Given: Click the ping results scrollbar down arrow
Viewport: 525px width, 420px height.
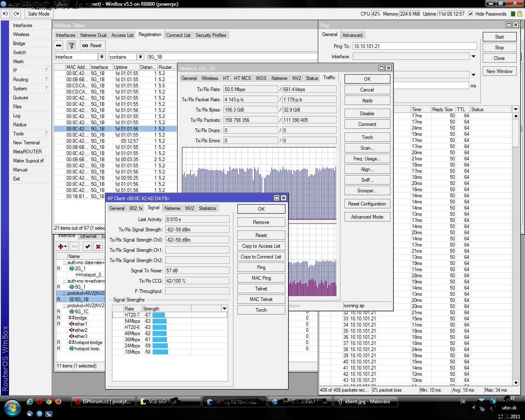Looking at the screenshot, I should click(x=516, y=382).
